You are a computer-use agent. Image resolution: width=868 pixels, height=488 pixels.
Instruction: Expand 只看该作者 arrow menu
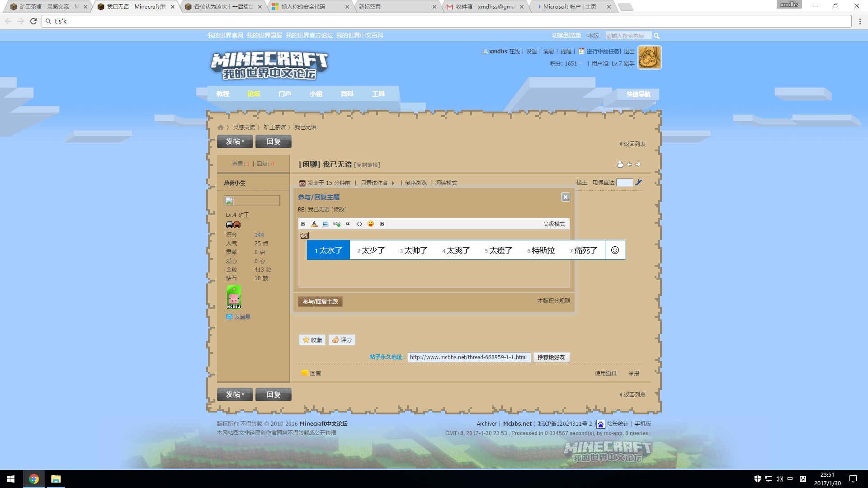(x=393, y=183)
